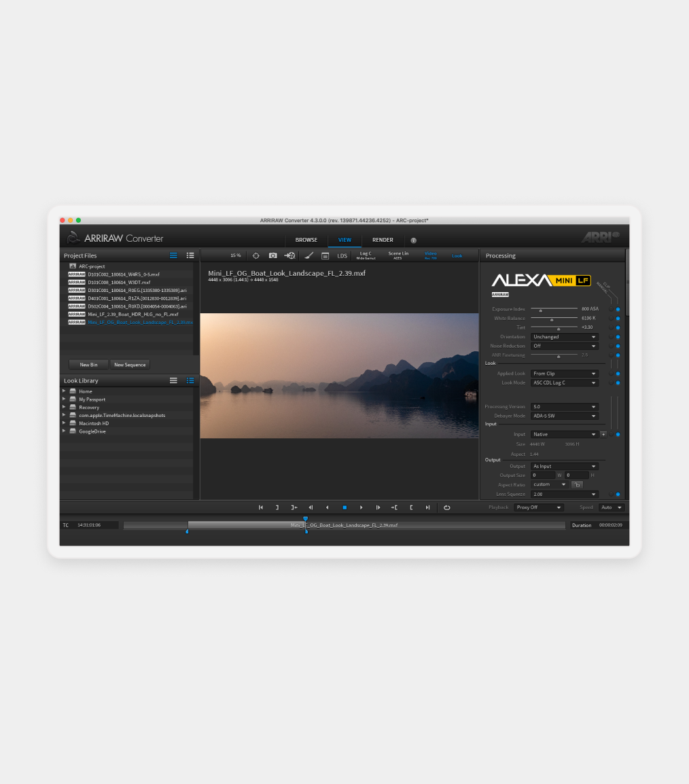Select Applied Look manual dark radio dot
Viewport: 689px width, 784px height.
[611, 374]
